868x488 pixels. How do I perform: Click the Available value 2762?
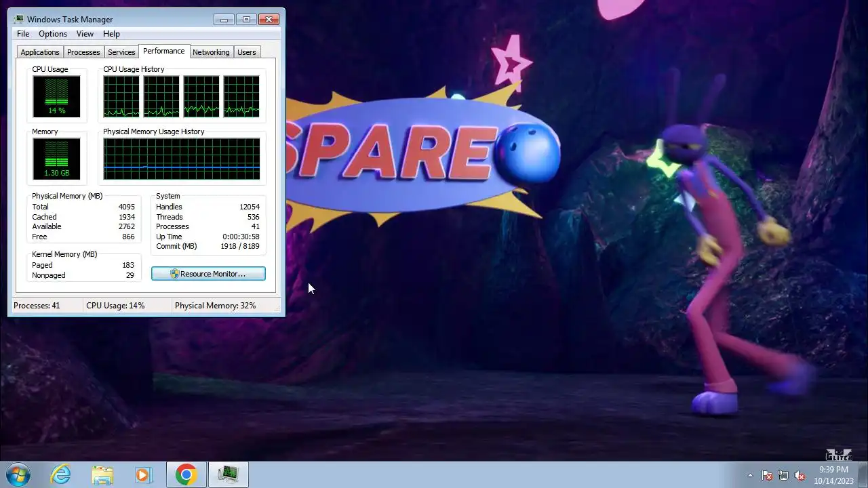(x=126, y=226)
